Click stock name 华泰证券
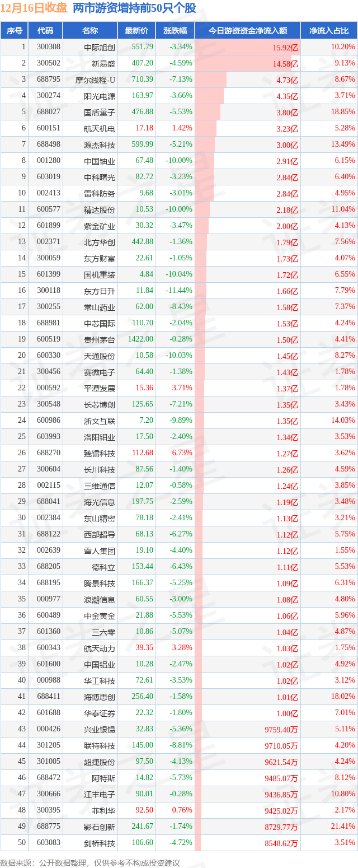The image size is (358, 868). (x=100, y=713)
